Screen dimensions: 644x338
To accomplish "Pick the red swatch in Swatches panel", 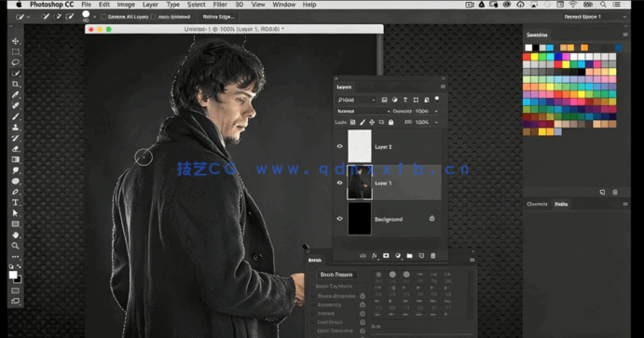I will (x=527, y=57).
